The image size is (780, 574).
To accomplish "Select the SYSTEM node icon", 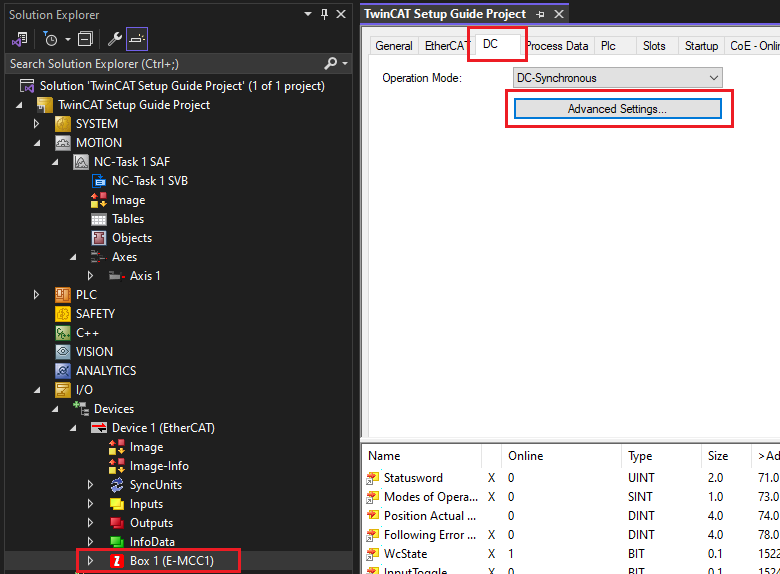I will pyautogui.click(x=63, y=123).
